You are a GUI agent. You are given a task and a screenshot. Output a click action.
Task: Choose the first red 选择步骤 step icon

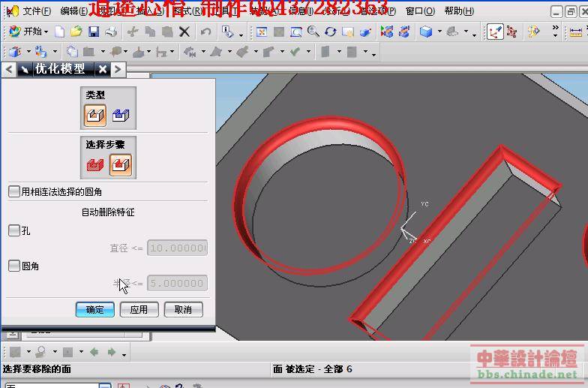pos(95,165)
